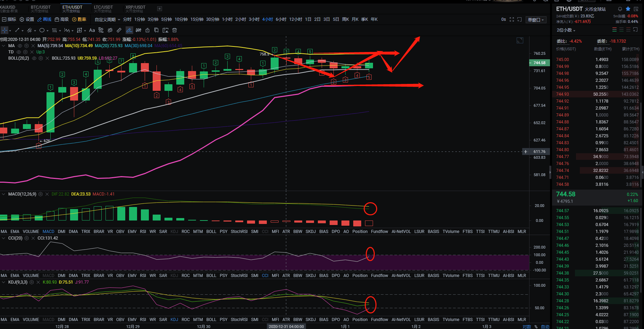Expand ellipse tool options arrow

[48, 31]
